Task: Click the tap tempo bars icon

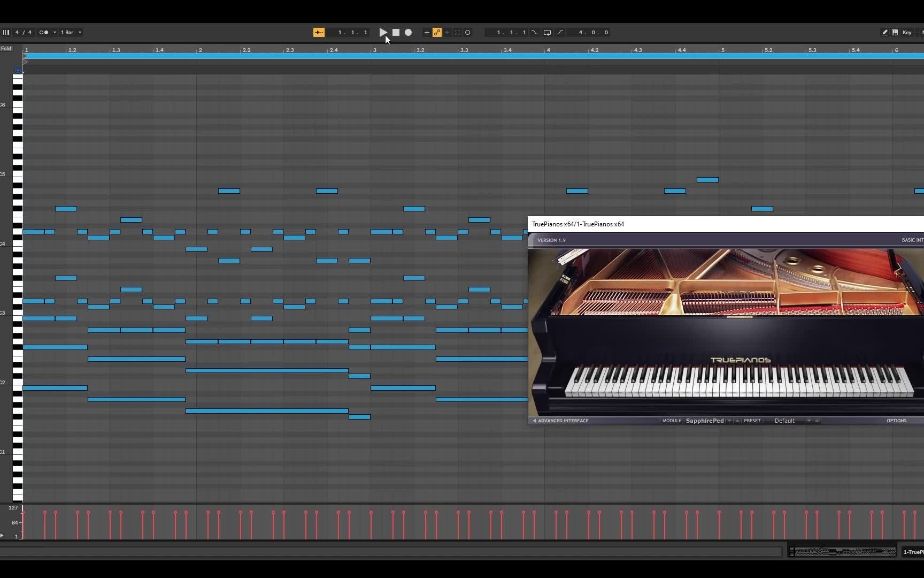Action: (6, 32)
